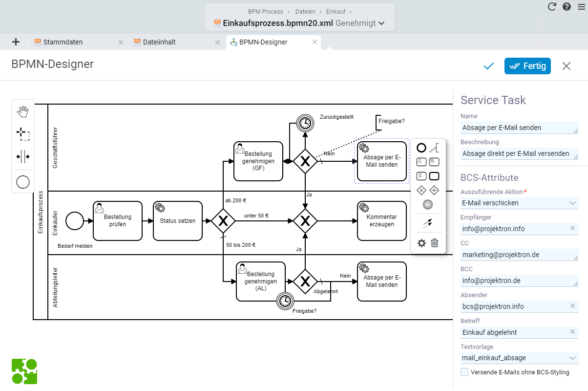Viewport: 588px width, 391px height.
Task: Click the green Projektron logo
Action: click(x=24, y=371)
